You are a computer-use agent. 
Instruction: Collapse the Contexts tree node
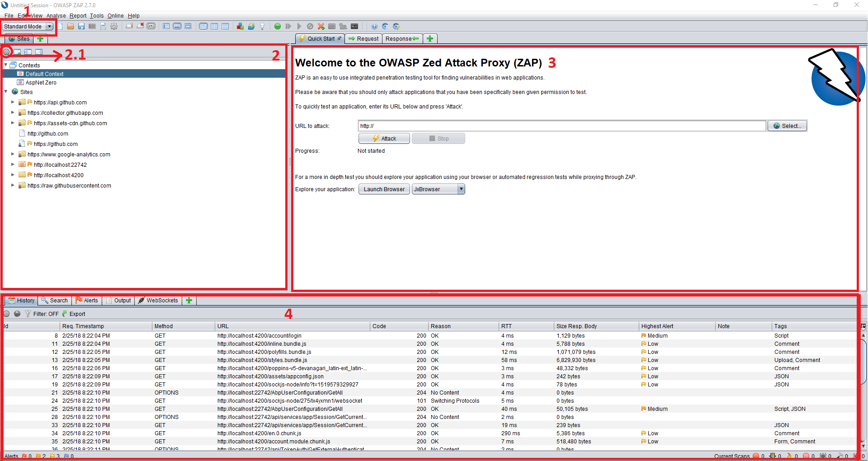pyautogui.click(x=5, y=65)
